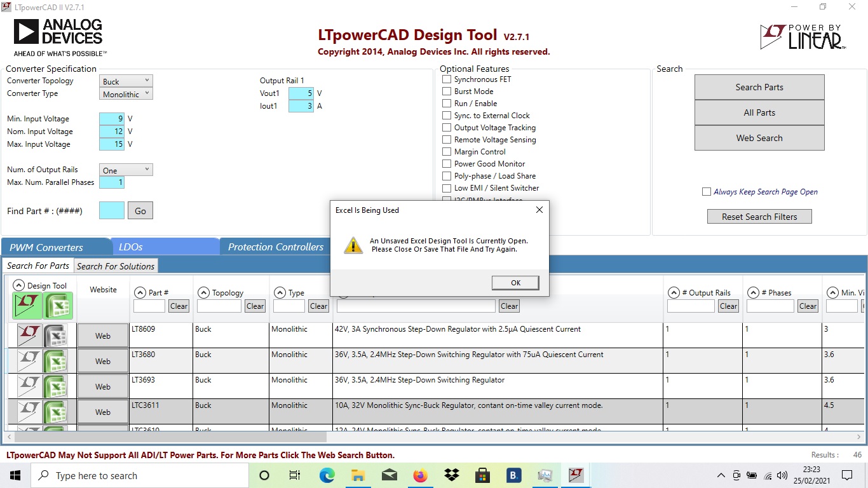Click the LTpowerCAD taskbar icon

point(576,475)
